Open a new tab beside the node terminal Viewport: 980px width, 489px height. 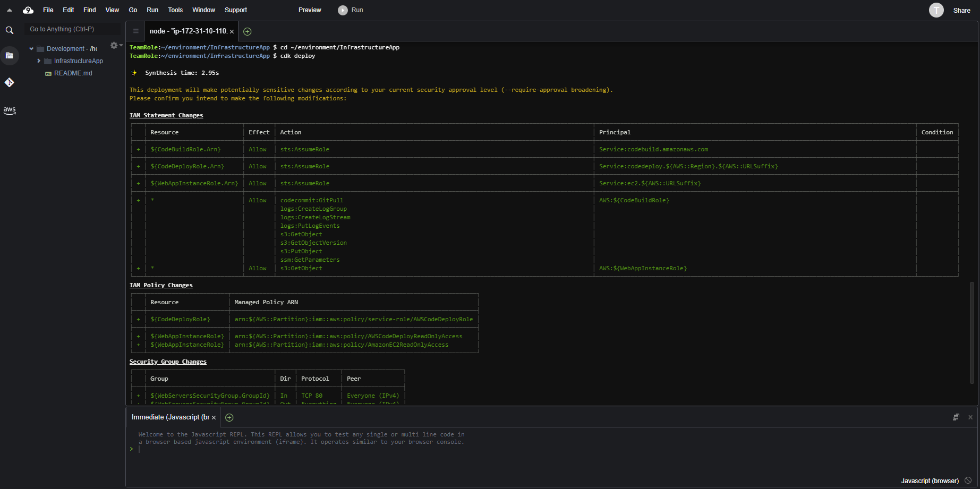click(248, 31)
